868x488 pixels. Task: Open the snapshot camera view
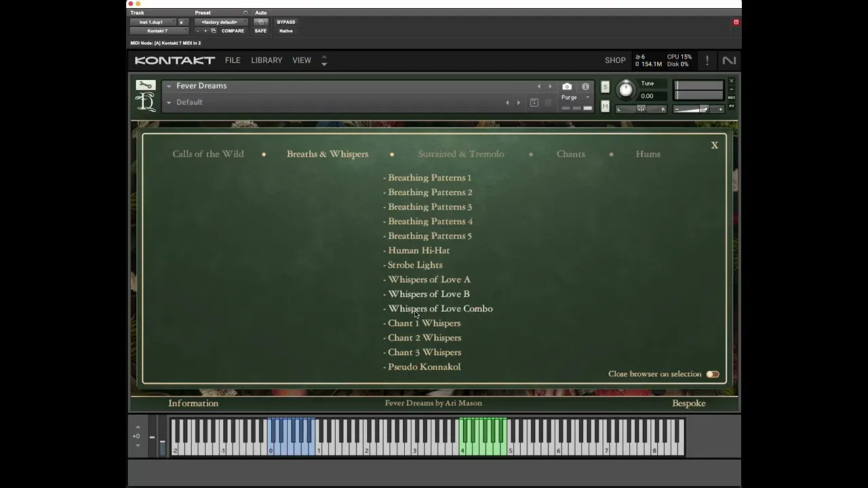[x=567, y=86]
